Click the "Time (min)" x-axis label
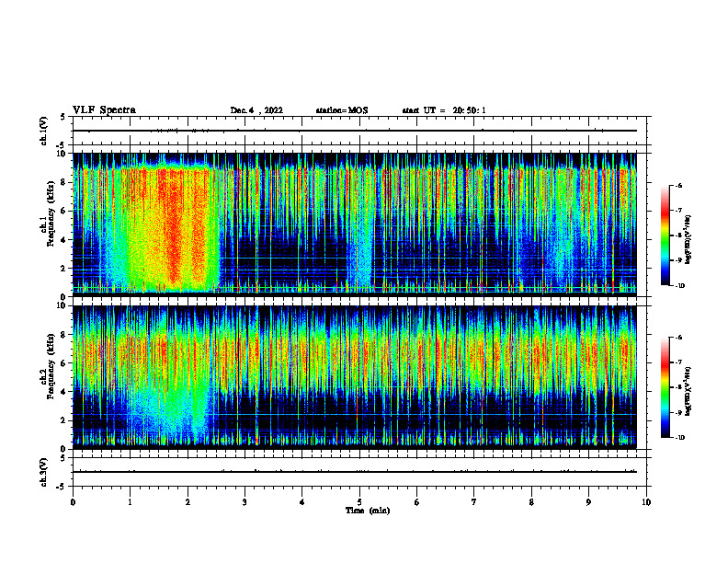The height and width of the screenshot is (563, 728). coord(368,511)
